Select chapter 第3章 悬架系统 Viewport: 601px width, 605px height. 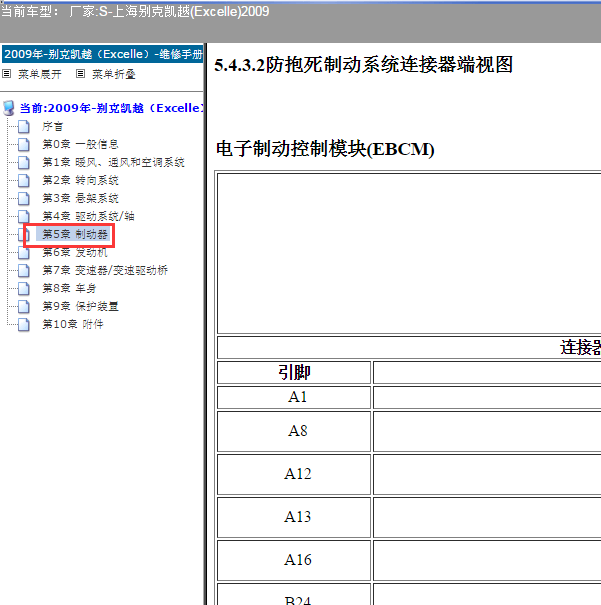[80, 198]
